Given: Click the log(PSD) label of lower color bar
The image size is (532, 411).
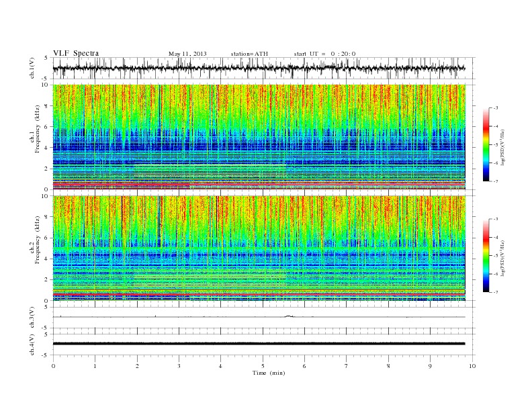Looking at the screenshot, I should (x=504, y=259).
